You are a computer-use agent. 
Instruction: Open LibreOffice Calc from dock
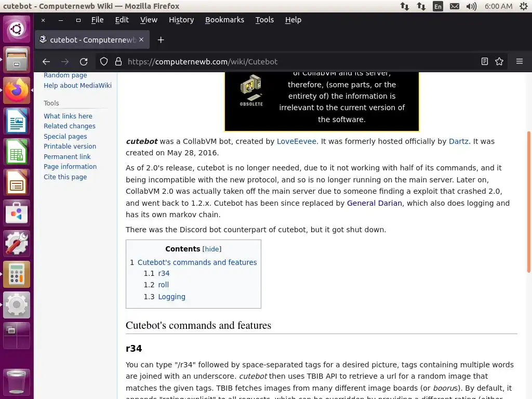(17, 152)
